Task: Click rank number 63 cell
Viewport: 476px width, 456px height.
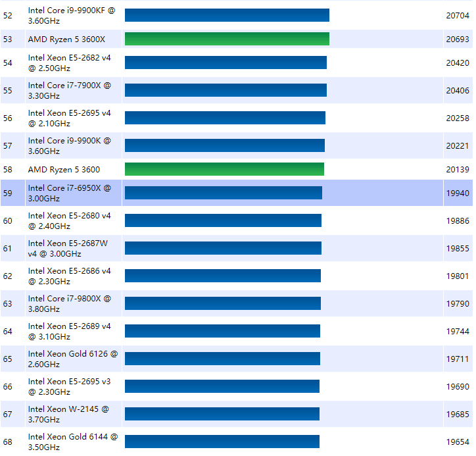Action: click(8, 304)
